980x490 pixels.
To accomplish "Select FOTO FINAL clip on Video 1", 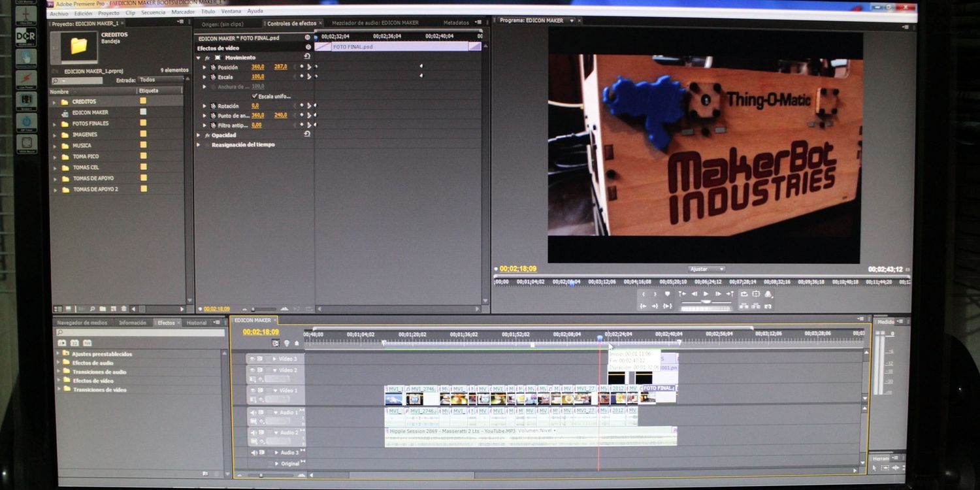I will point(659,394).
